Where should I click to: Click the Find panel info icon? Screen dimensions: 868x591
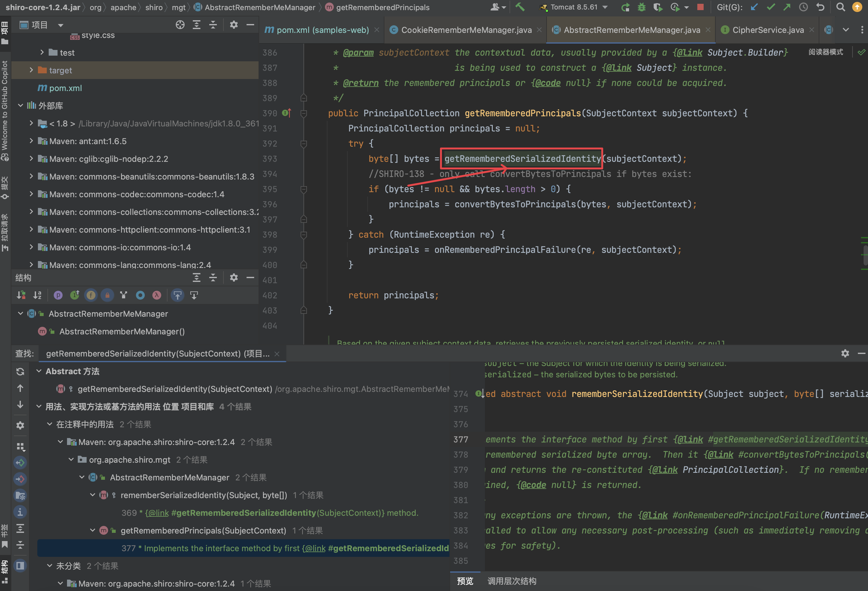tap(20, 512)
